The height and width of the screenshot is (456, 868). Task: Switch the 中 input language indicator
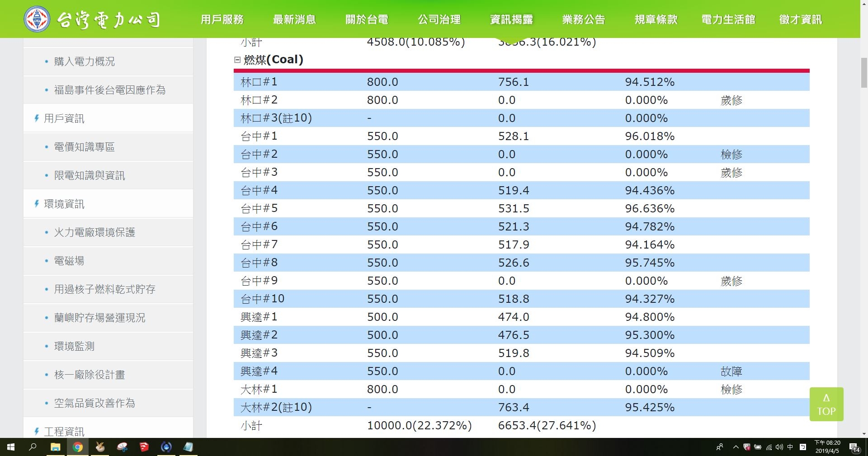pos(790,447)
